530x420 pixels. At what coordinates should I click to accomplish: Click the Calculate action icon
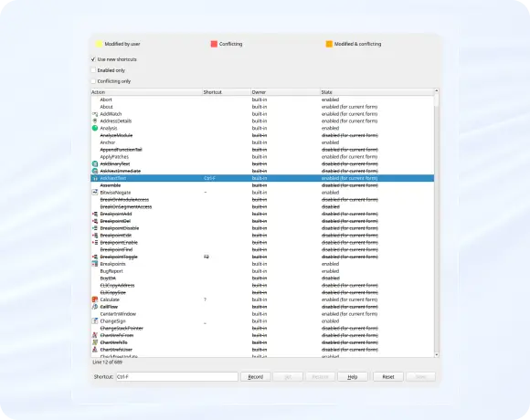tap(95, 299)
